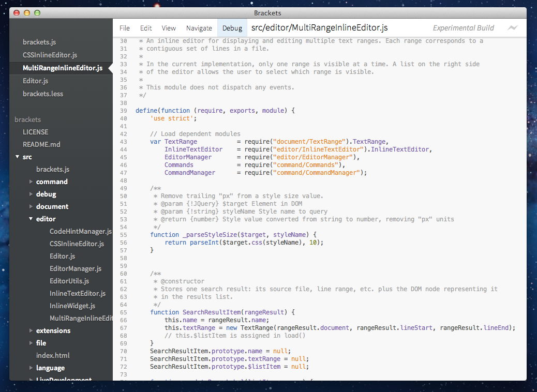The image size is (537, 392).
Task: Click line number 39 in gutter
Action: [123, 111]
